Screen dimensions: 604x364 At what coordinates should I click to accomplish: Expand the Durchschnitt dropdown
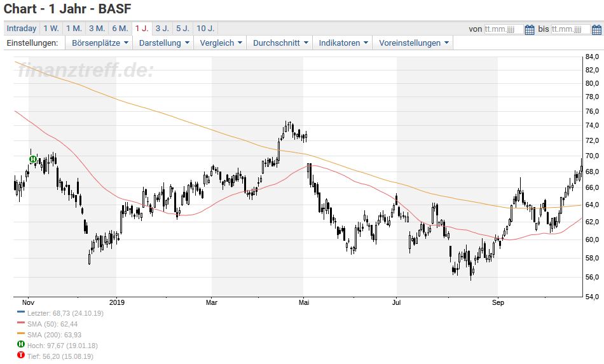point(280,43)
